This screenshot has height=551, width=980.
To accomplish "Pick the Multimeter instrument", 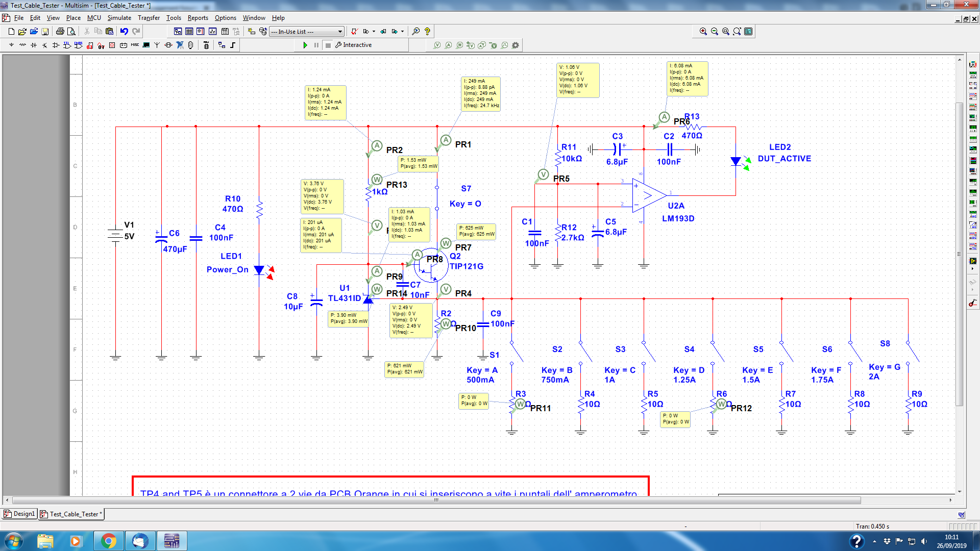I will 973,64.
